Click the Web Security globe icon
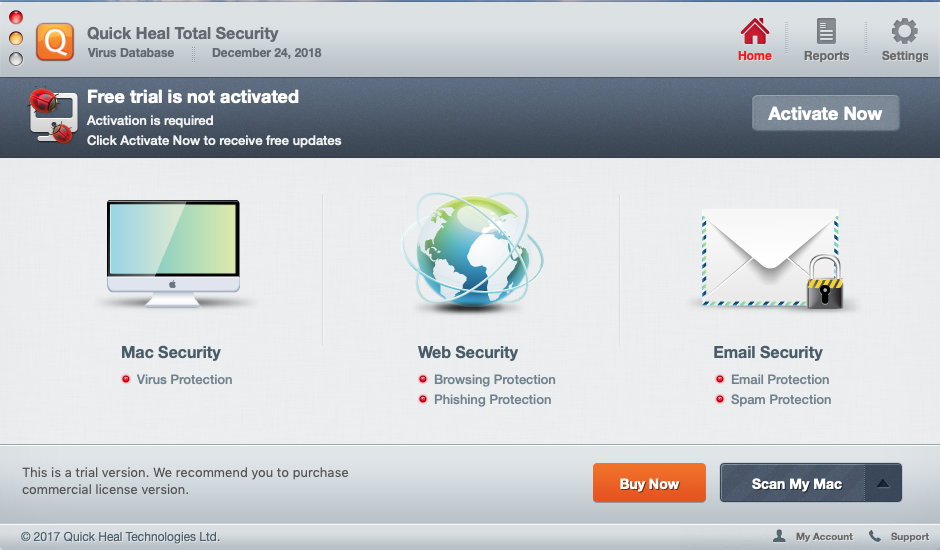 pyautogui.click(x=472, y=251)
